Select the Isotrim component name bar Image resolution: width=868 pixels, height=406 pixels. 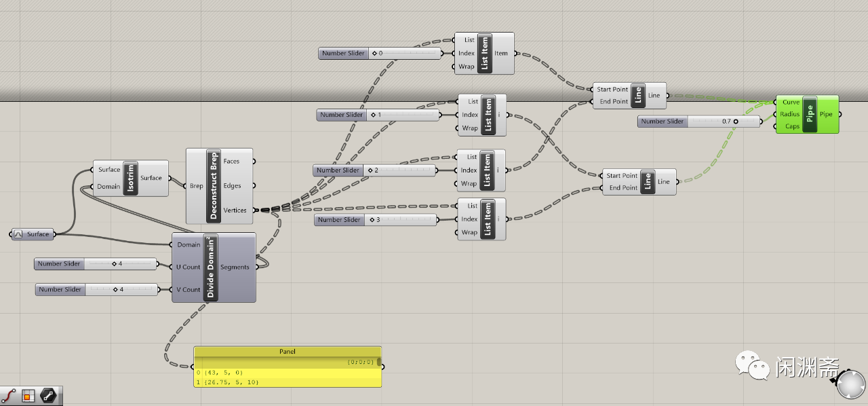point(130,179)
